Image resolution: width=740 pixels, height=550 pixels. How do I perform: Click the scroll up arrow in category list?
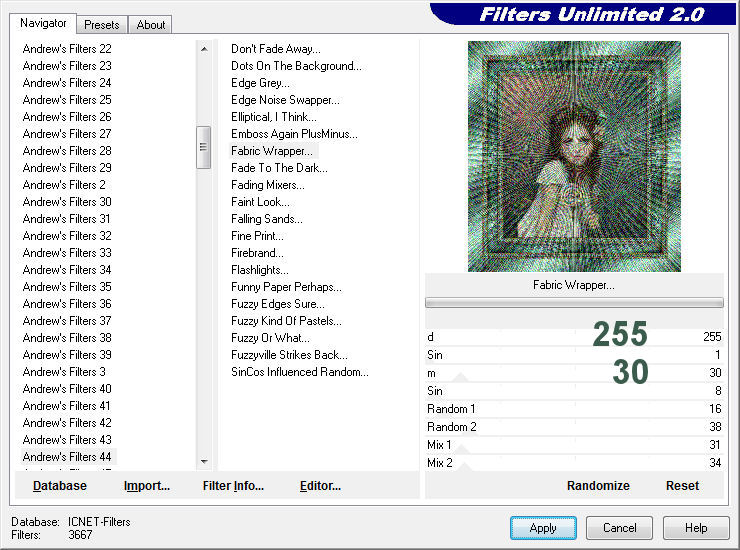pyautogui.click(x=204, y=49)
